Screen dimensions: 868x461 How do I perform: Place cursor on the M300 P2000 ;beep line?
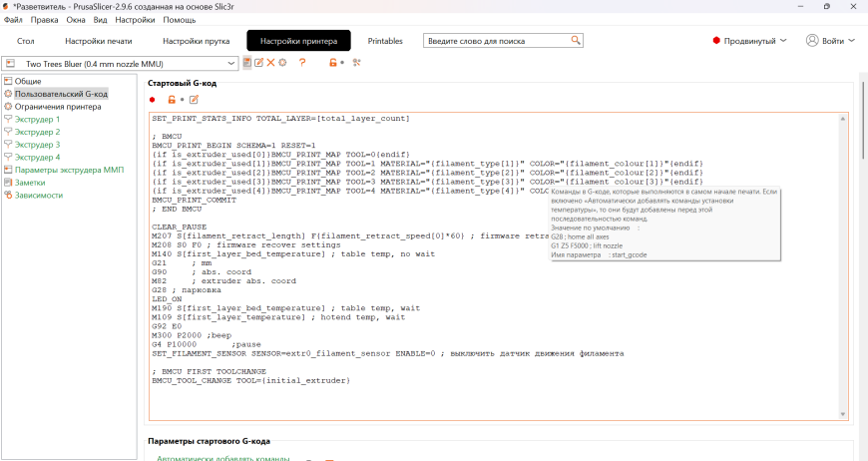(x=192, y=335)
